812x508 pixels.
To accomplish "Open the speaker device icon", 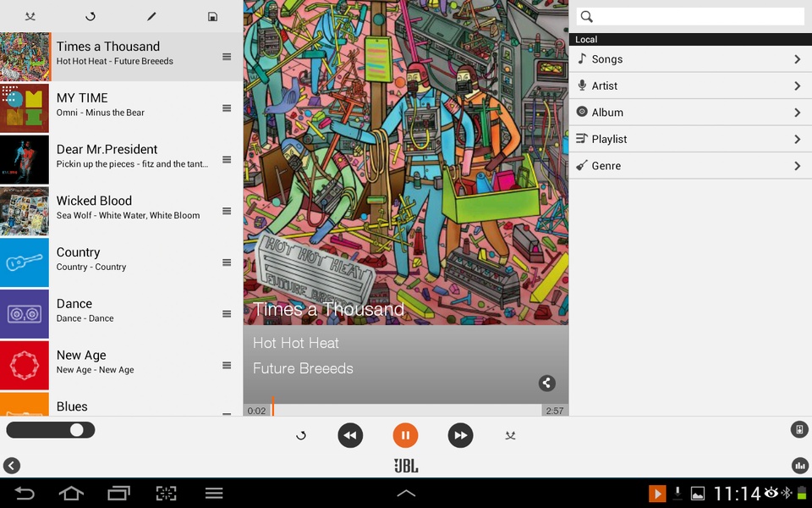I will click(799, 429).
